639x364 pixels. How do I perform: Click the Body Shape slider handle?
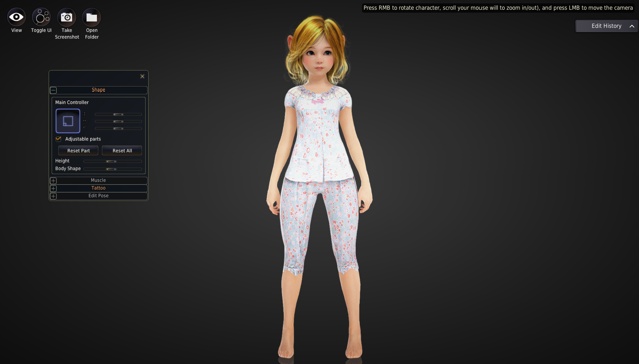[x=111, y=169]
